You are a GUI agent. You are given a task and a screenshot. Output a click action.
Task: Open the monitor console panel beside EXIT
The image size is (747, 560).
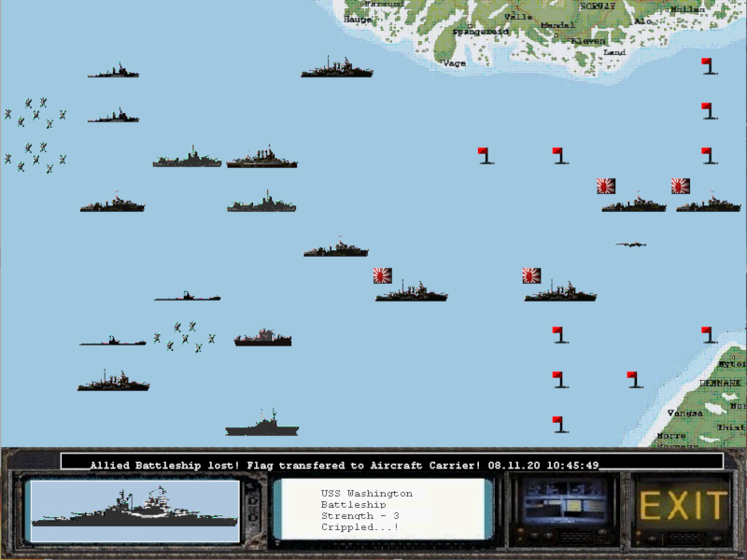565,503
